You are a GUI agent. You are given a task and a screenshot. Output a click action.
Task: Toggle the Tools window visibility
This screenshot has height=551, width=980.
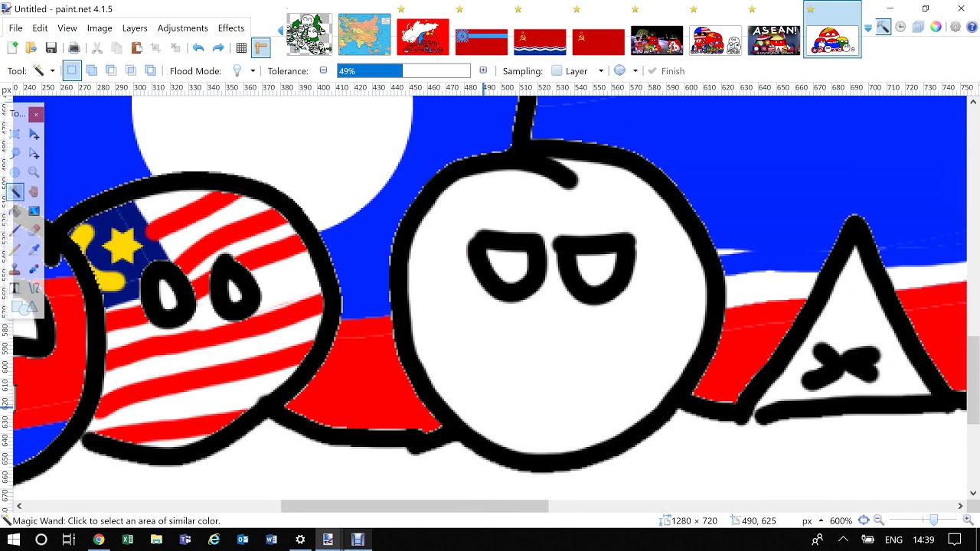pos(884,27)
